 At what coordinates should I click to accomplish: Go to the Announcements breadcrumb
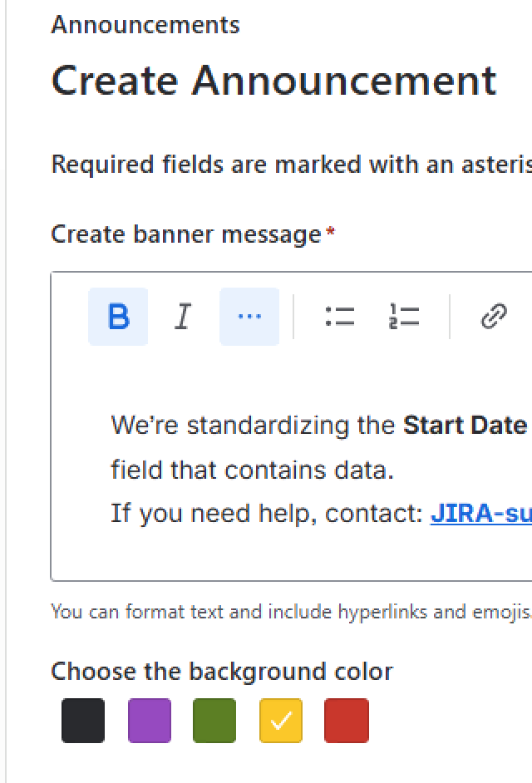click(145, 25)
